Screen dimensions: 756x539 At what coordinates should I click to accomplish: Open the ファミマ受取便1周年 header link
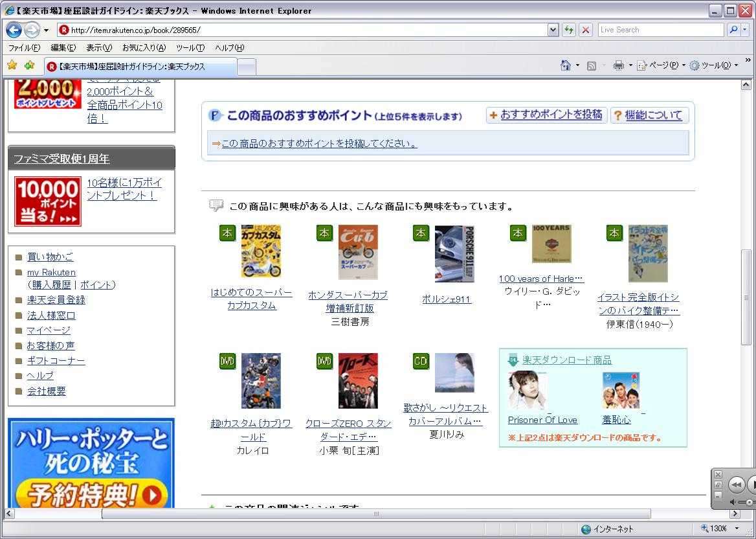[x=61, y=159]
